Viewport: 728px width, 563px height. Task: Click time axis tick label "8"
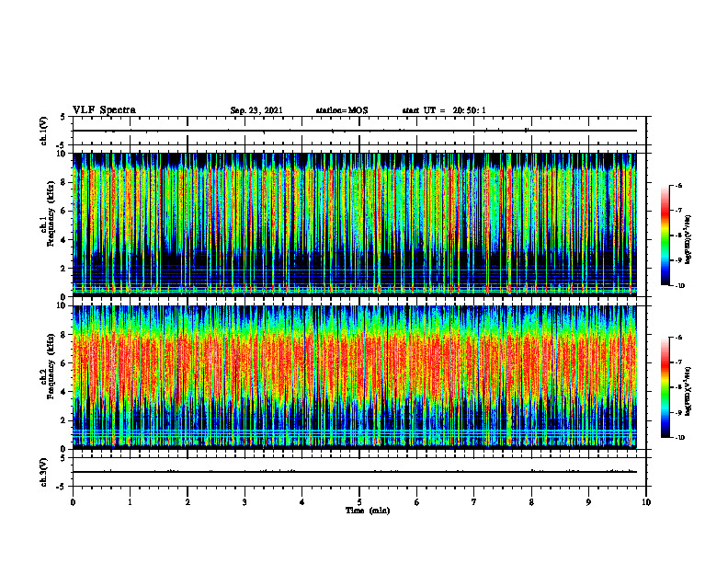(x=531, y=502)
